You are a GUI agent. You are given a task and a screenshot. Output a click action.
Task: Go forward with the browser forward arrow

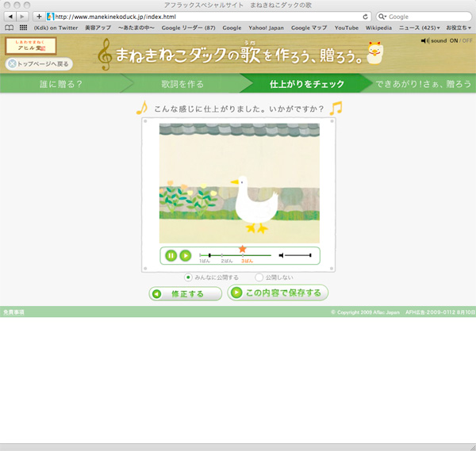[22, 17]
